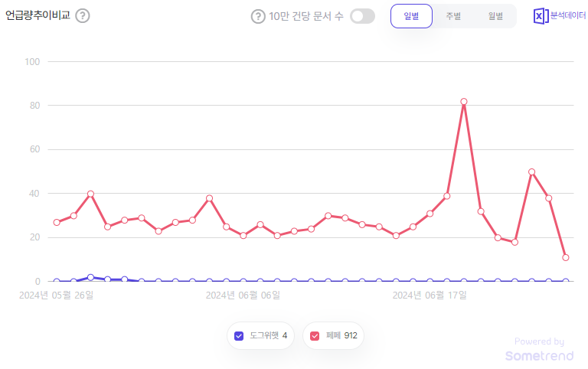Click the peak data point near 80
Image resolution: width=588 pixels, height=369 pixels.
point(464,102)
